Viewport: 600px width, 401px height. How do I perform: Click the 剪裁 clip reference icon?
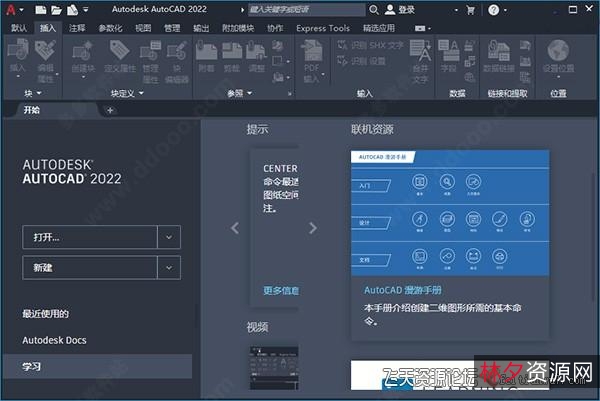[232, 51]
